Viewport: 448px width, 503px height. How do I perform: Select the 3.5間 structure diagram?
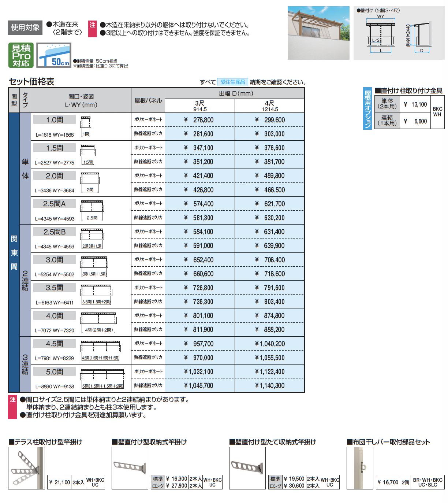tap(97, 295)
